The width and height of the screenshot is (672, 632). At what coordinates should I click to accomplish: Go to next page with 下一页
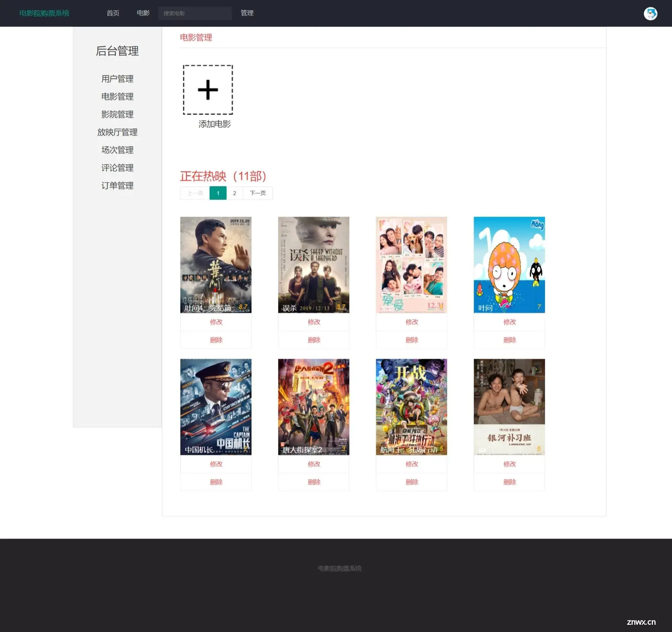pos(258,193)
